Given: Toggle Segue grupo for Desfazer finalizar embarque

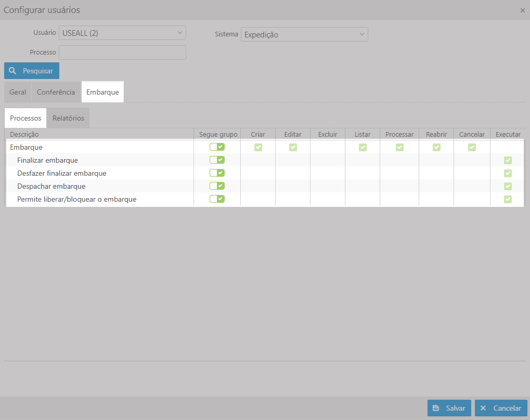Looking at the screenshot, I should click(217, 173).
